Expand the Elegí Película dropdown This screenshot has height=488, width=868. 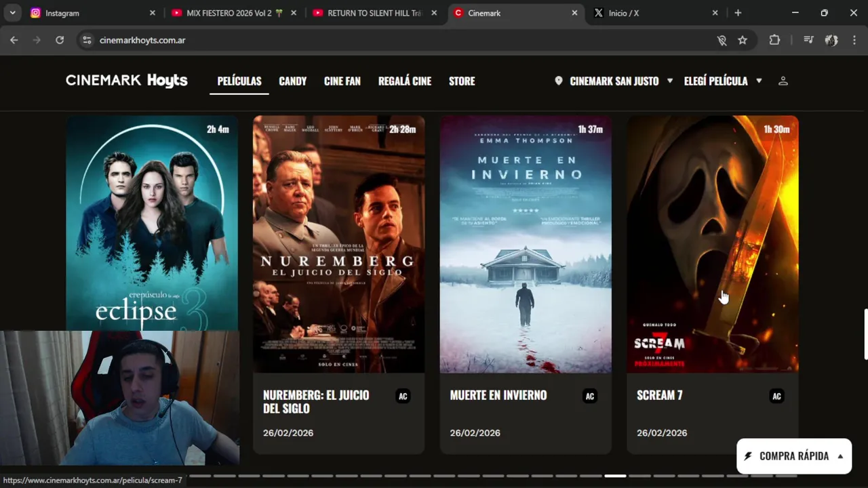click(x=759, y=81)
